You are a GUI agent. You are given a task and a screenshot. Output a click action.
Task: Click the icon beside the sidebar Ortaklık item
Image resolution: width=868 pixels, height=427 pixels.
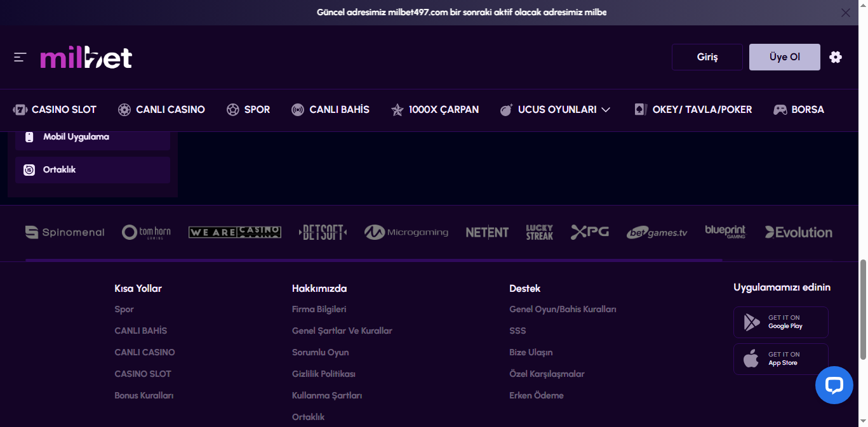click(29, 170)
